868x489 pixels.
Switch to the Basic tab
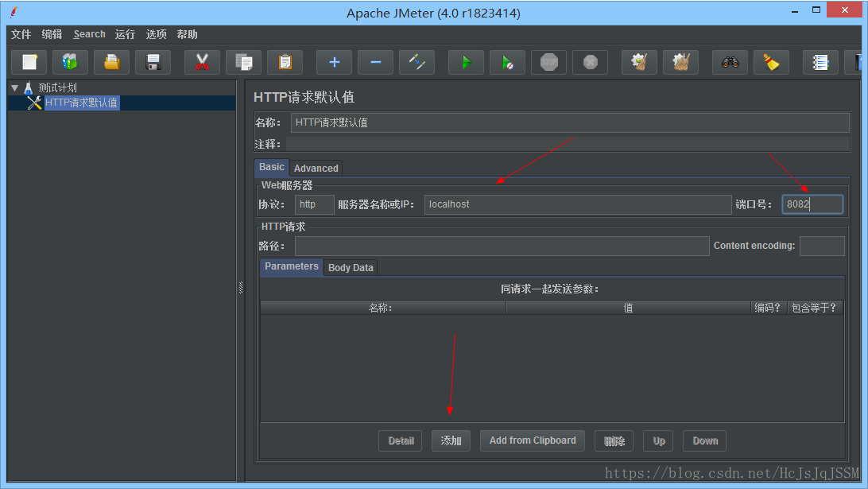coord(271,167)
